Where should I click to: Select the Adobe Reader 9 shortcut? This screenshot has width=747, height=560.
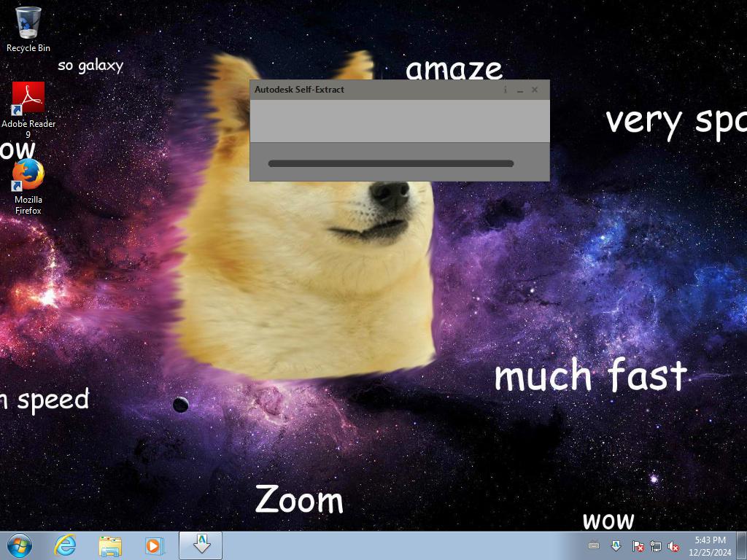click(x=28, y=110)
